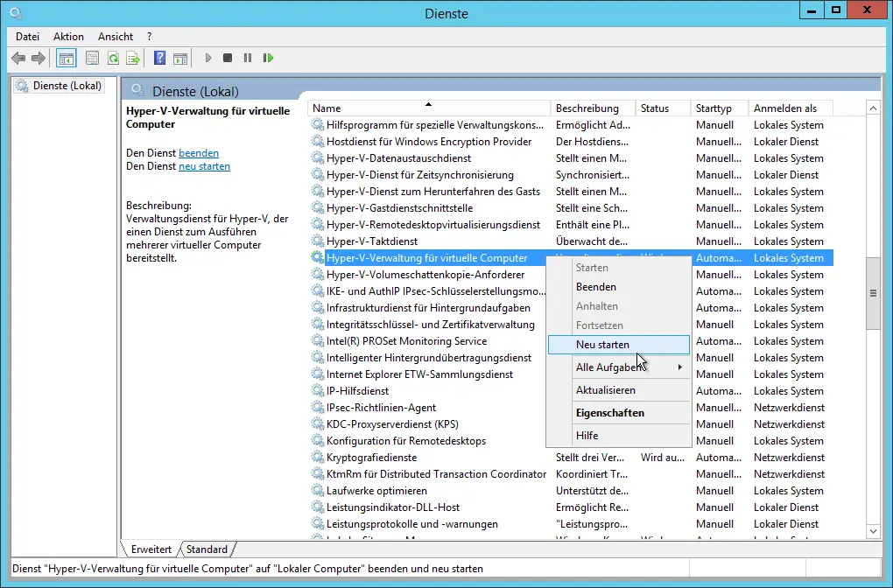Click the gear icon of Hostdienst für Windows Encryption Provider
The width and height of the screenshot is (893, 588).
point(317,141)
